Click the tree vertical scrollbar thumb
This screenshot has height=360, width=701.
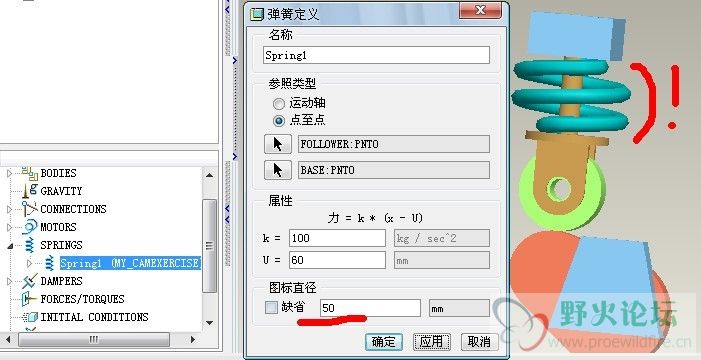click(209, 246)
